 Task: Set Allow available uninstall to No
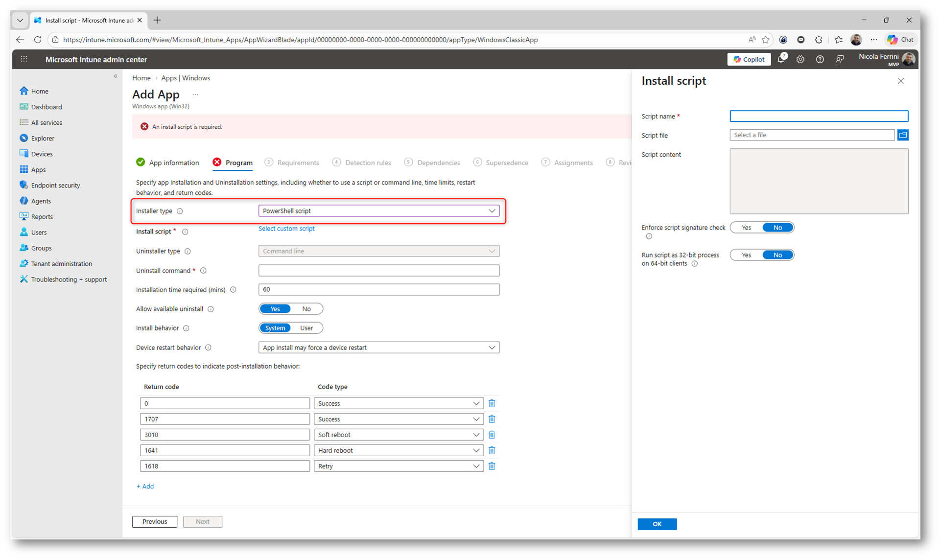306,309
